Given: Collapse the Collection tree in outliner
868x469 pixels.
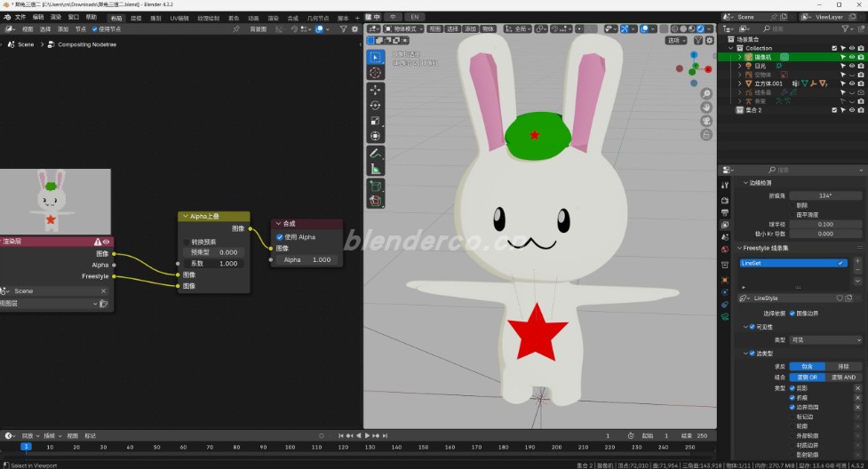Looking at the screenshot, I should (x=731, y=48).
